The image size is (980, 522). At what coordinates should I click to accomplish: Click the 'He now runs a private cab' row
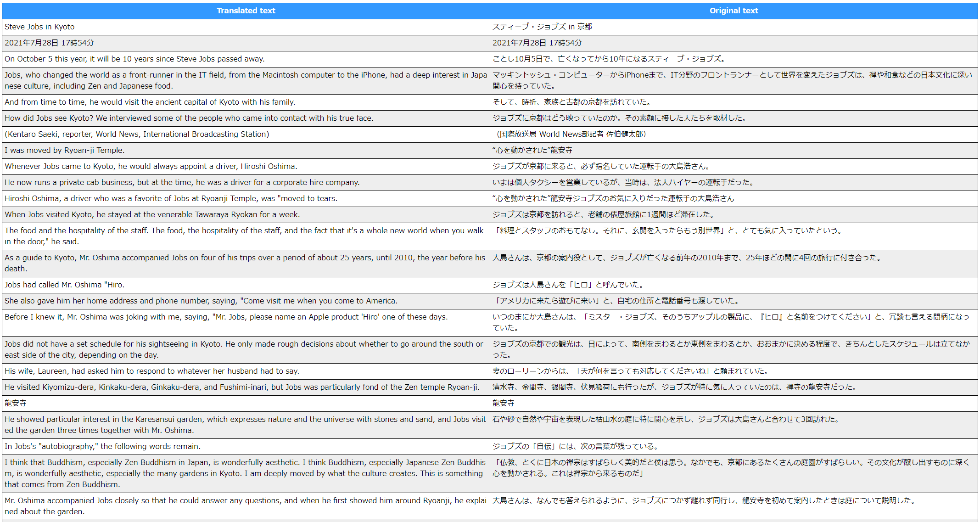pyautogui.click(x=182, y=182)
